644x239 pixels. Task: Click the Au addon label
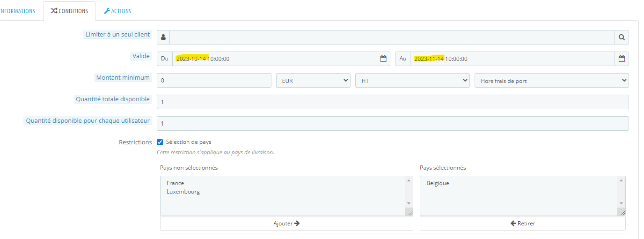pyautogui.click(x=403, y=59)
